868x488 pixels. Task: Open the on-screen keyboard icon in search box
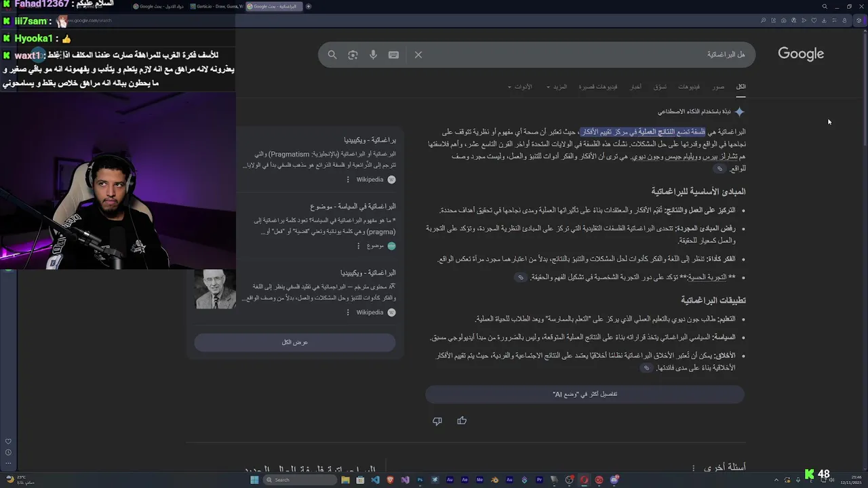click(x=393, y=55)
